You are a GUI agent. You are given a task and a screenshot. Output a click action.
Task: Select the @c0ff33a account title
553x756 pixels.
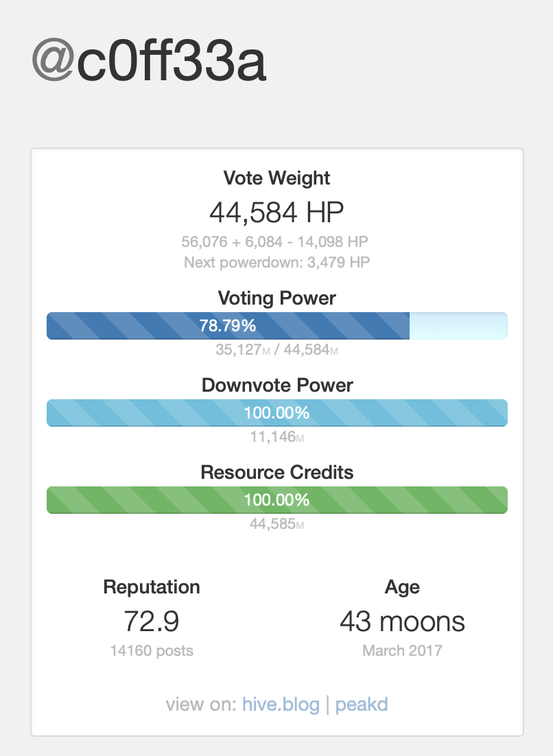click(x=149, y=61)
